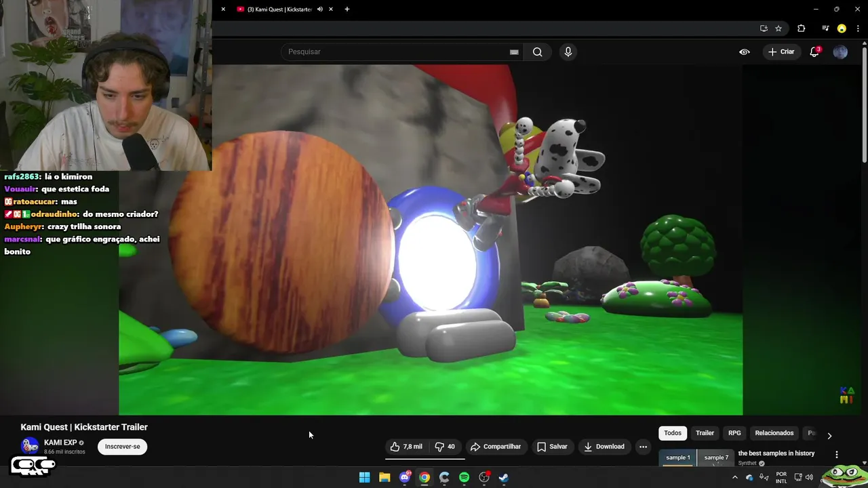
Task: Open Spotify from the taskbar
Action: (x=464, y=477)
